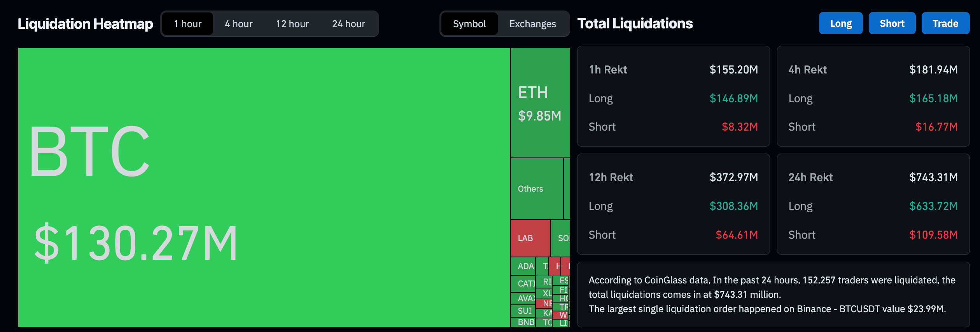Switch to the 24 hour timeframe
This screenshot has width=980, height=332.
coord(348,24)
